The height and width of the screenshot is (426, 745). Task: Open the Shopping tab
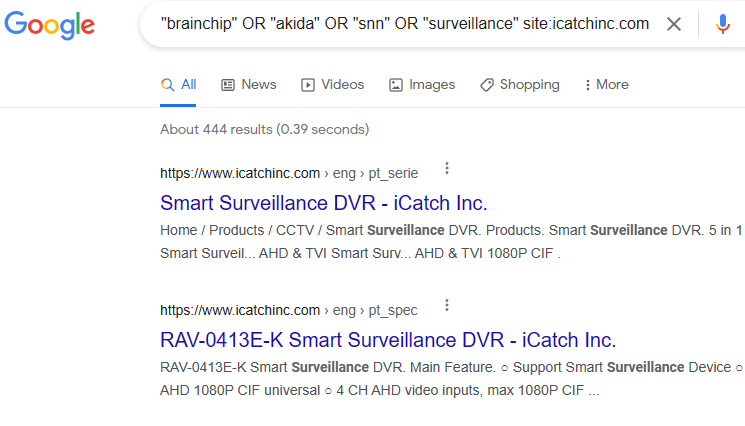click(x=520, y=85)
